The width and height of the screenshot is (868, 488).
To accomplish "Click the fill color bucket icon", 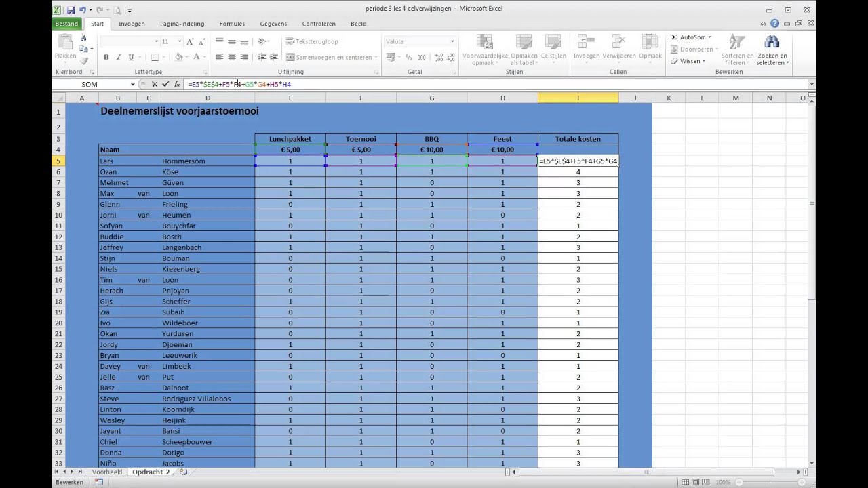I will (179, 58).
